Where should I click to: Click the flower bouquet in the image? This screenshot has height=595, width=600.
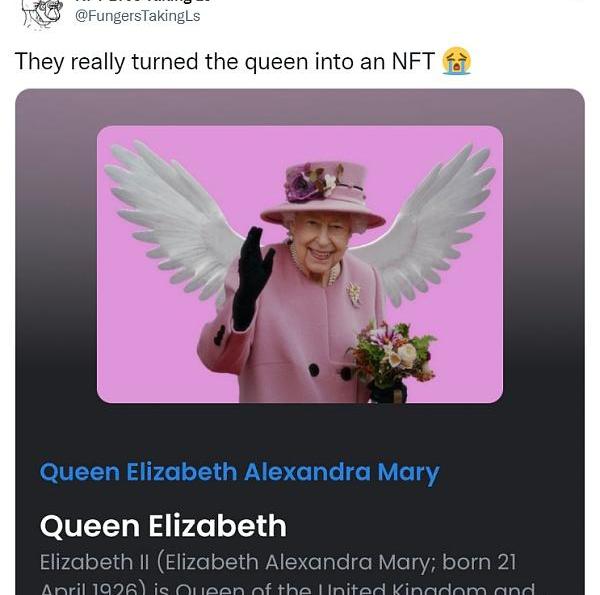coord(393,357)
